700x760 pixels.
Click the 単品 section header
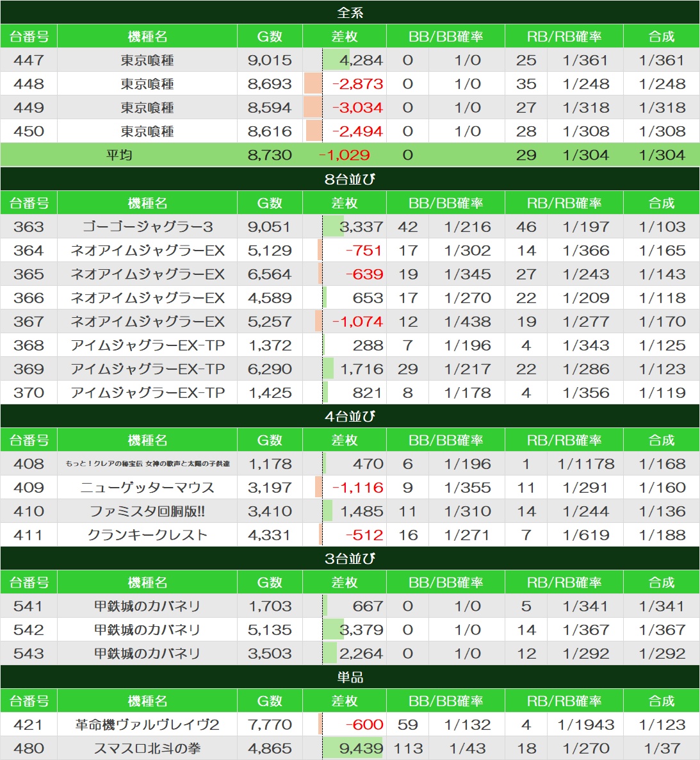[350, 677]
